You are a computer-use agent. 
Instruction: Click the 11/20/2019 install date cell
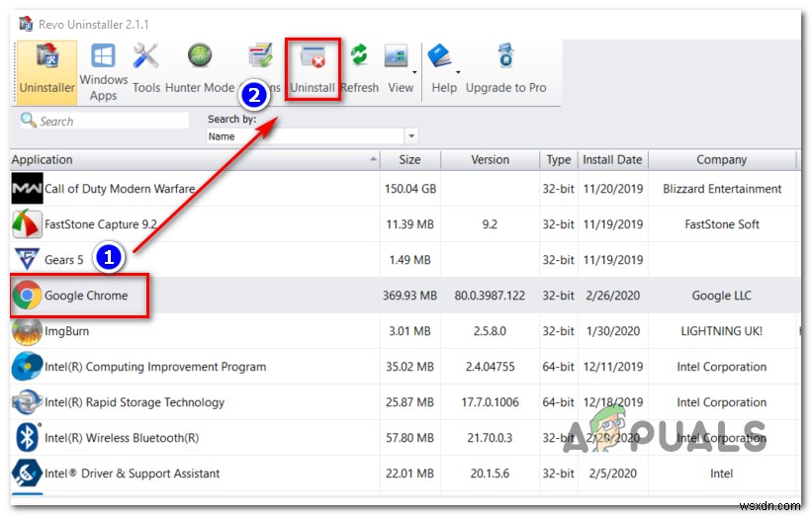(613, 189)
